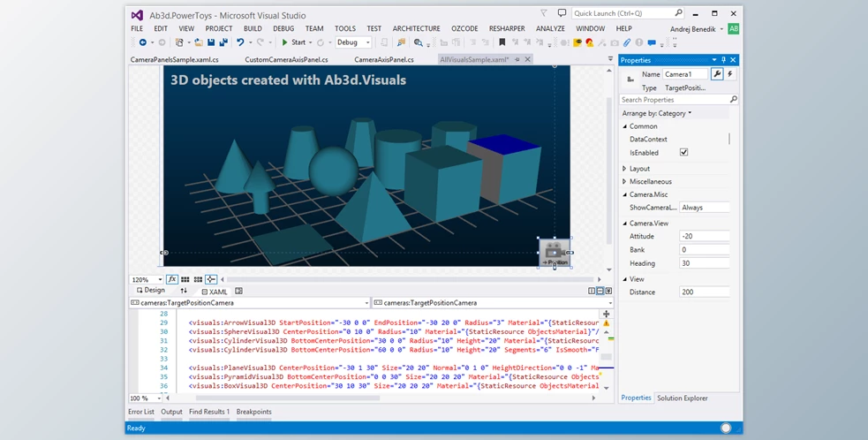Pin the AllVisualsSample.xaml tab

(517, 59)
